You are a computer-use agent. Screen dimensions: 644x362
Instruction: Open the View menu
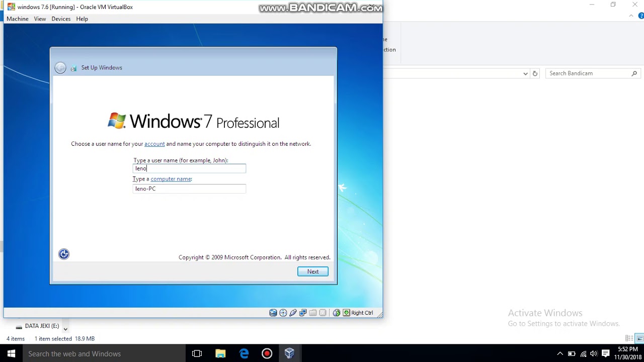[40, 19]
